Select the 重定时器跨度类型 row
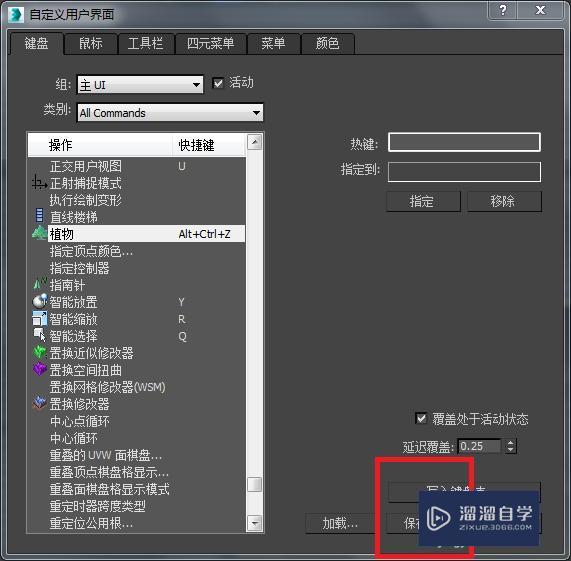 137,506
